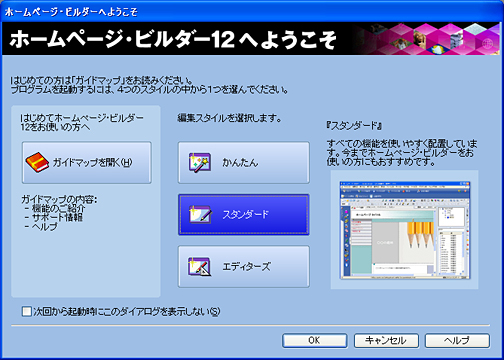The width and height of the screenshot is (504, 360).
Task: Click the キャンセル button
Action: [386, 341]
